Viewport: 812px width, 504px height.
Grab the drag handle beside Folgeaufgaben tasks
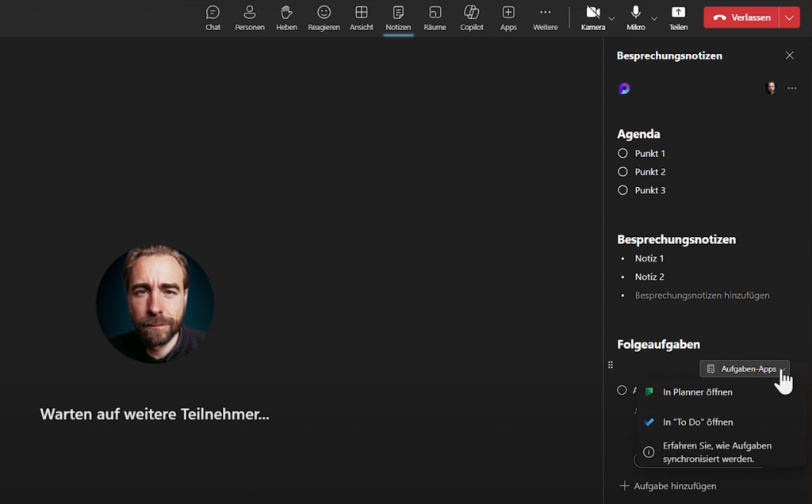point(611,365)
